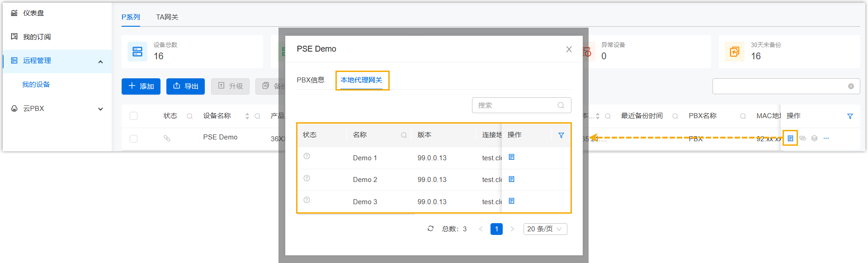Click the filter icon in main device table

tap(850, 116)
